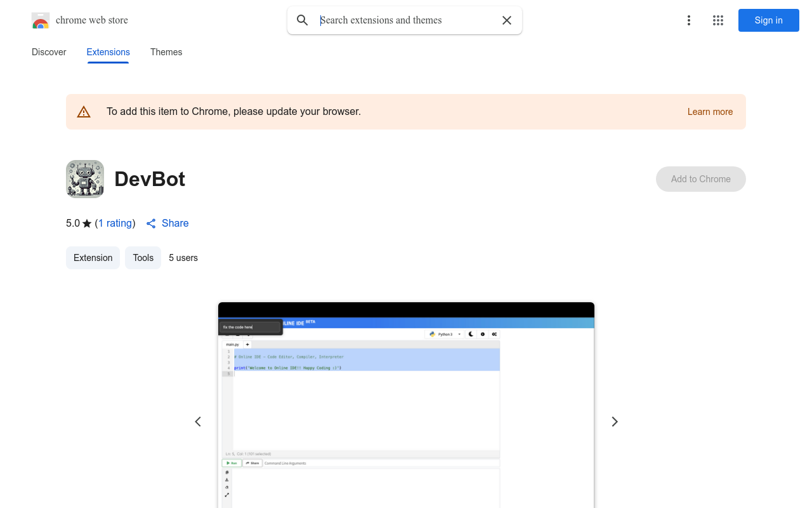Show next screenshot with right arrow

tap(614, 422)
